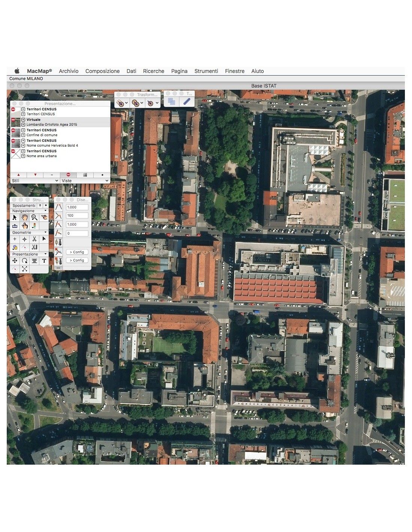The image size is (412, 532).
Task: Choose the T text tool
Action: point(44,261)
